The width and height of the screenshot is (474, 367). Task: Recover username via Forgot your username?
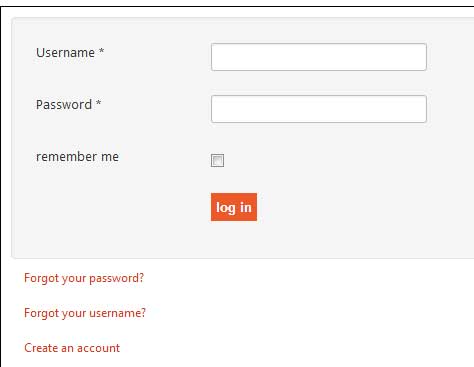(85, 313)
